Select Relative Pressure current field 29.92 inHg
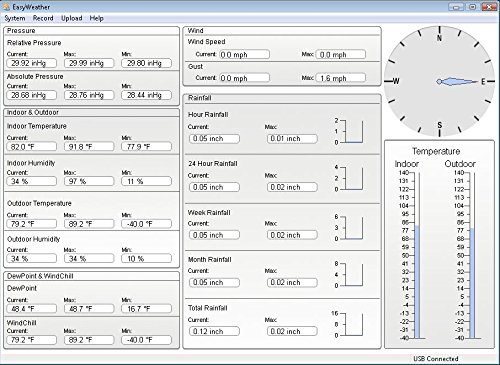Screen dimensions: 500x365 pyautogui.click(x=32, y=63)
